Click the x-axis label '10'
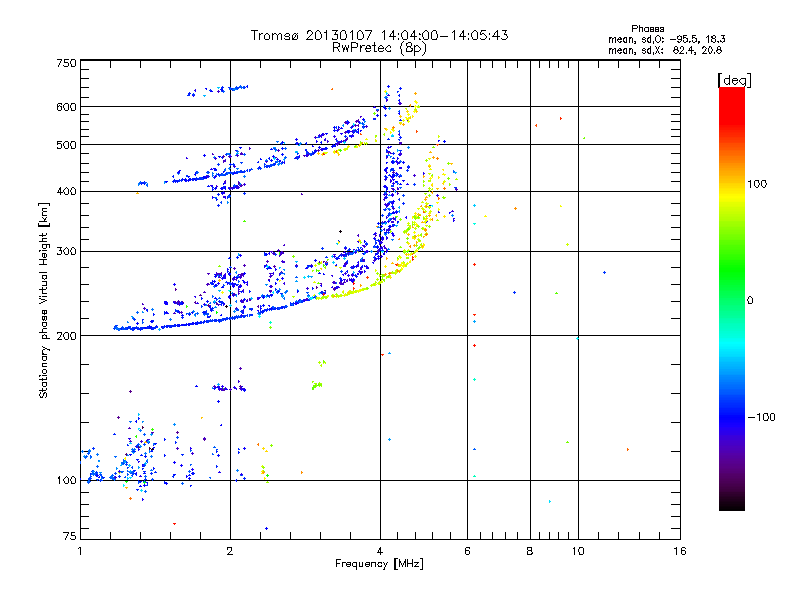800x600 pixels. [578, 551]
